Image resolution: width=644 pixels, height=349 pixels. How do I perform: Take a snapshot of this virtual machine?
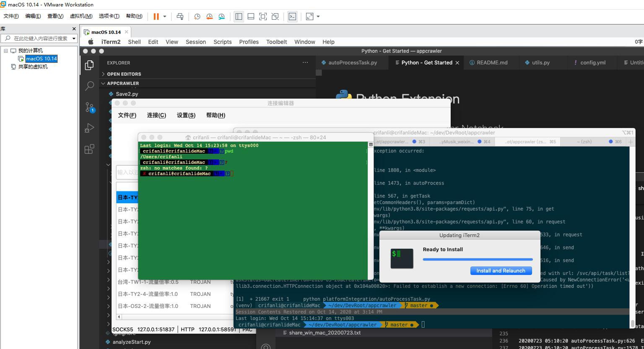[x=197, y=16]
